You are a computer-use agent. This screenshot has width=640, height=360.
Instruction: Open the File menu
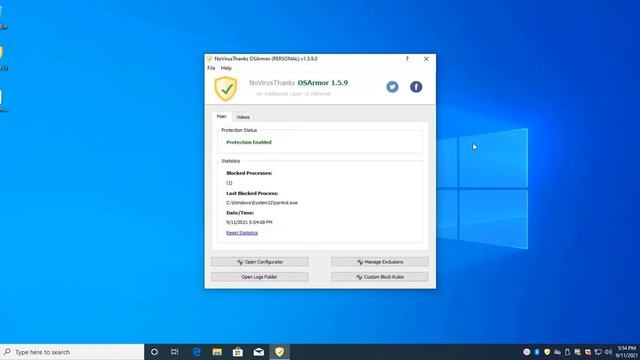(211, 68)
